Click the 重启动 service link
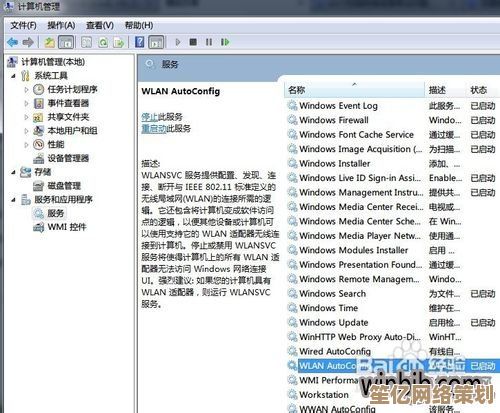 154,129
